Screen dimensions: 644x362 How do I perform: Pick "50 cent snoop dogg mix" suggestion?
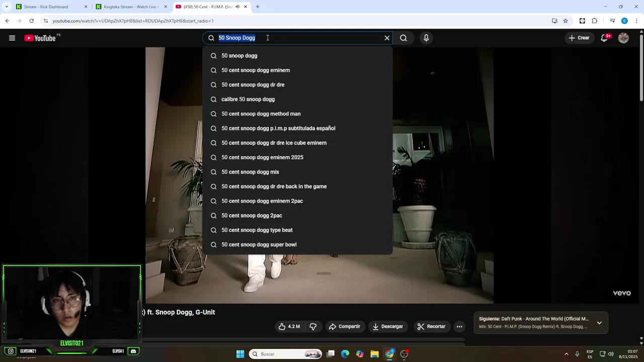coord(297,172)
